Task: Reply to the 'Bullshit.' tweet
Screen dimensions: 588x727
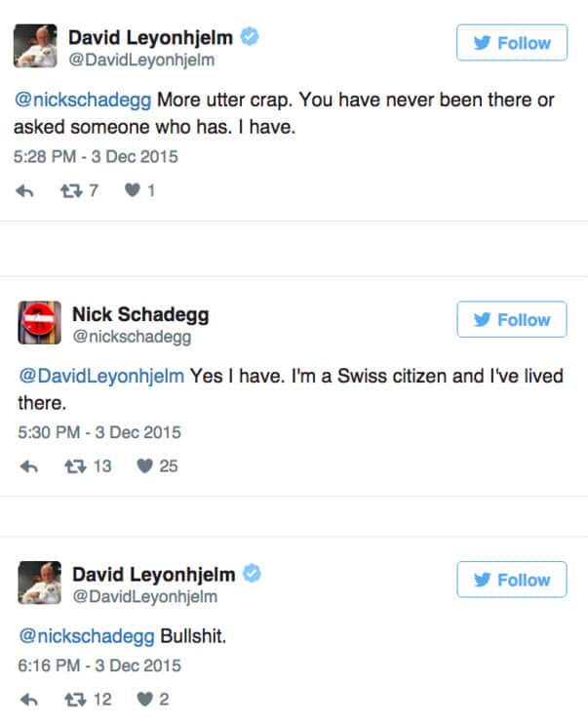Action: tap(29, 700)
